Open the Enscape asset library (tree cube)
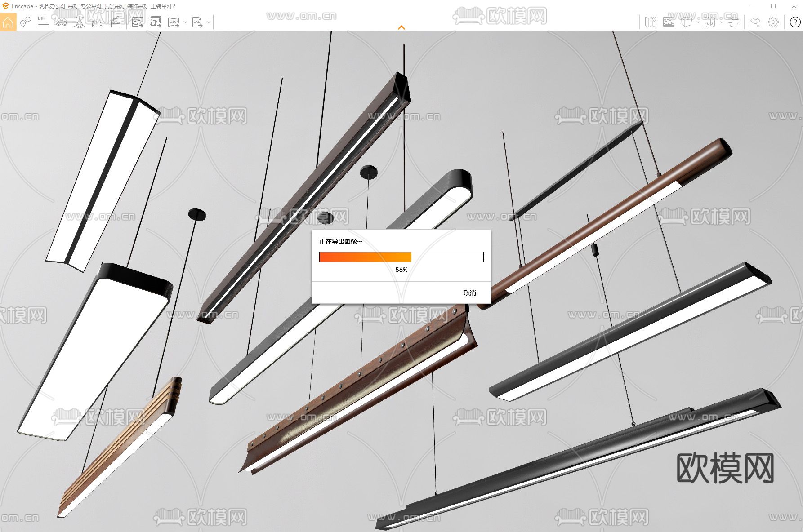Viewport: 803px width, 532px height. pos(80,22)
